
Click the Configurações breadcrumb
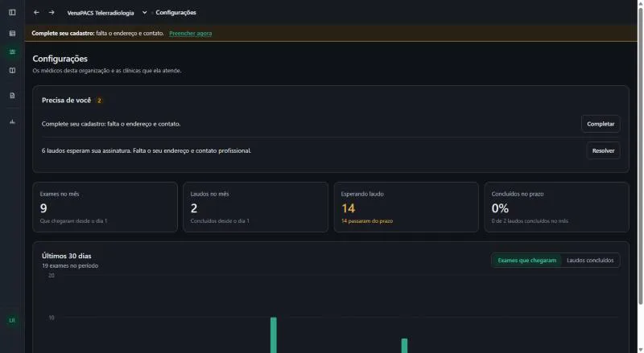[175, 12]
